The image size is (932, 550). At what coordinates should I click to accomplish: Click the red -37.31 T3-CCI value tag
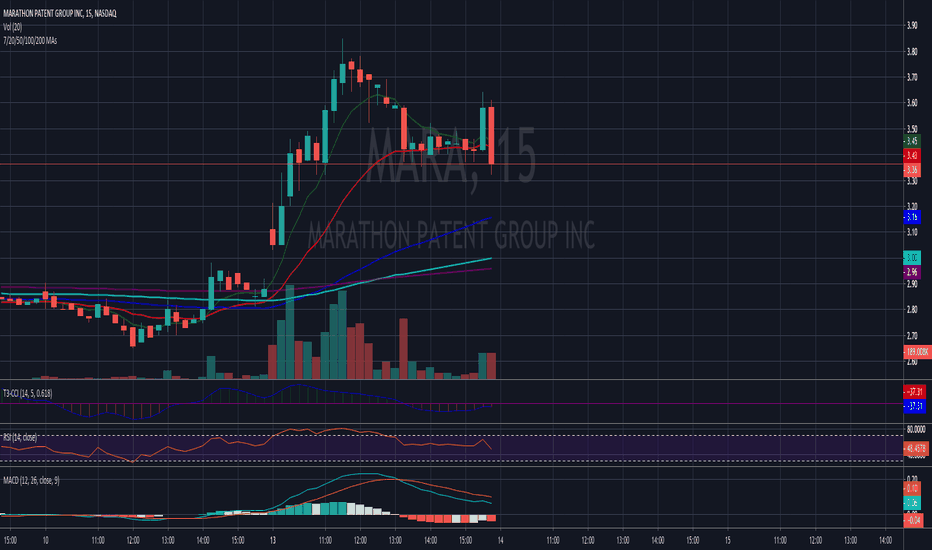[x=914, y=392]
